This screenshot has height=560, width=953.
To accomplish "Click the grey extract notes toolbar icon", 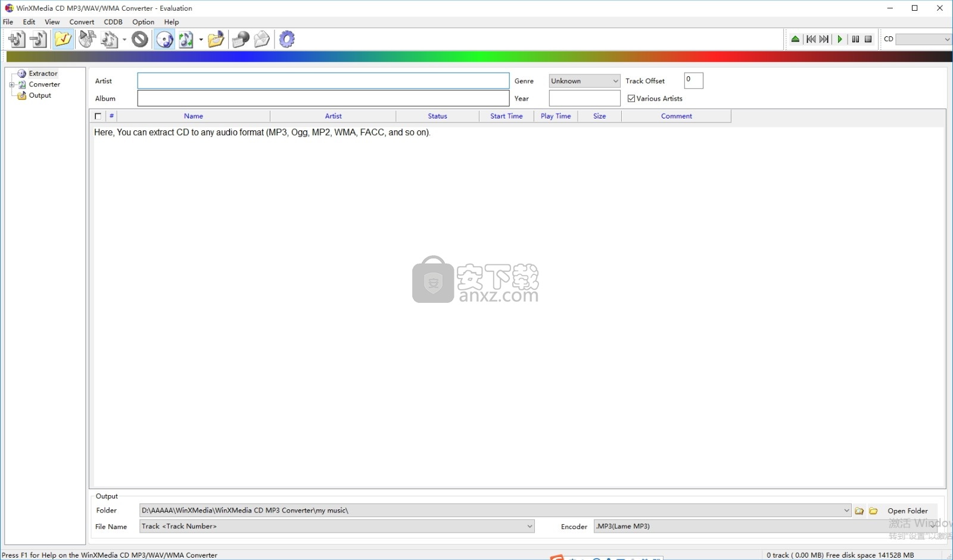I will click(110, 39).
